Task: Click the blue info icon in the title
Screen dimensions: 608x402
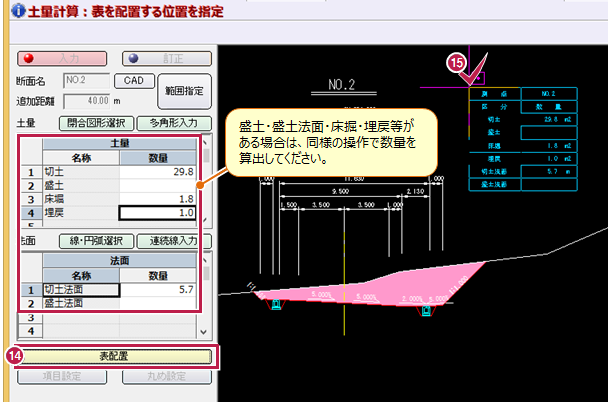Action: coord(18,10)
